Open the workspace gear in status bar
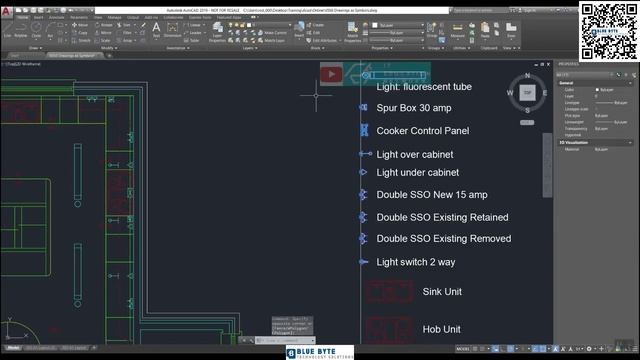640x360 pixels. 589,349
